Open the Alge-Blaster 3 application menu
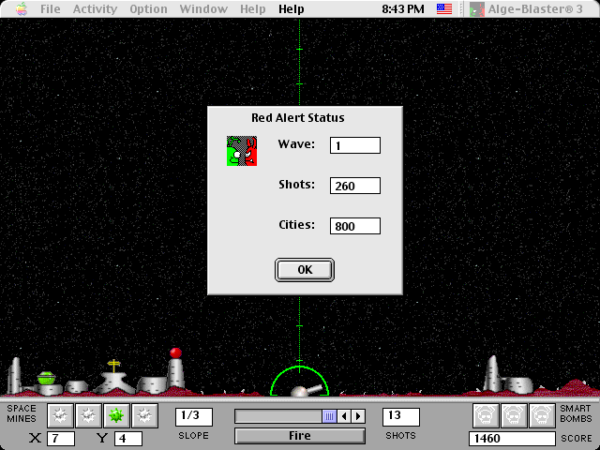This screenshot has width=600, height=450. pyautogui.click(x=530, y=9)
